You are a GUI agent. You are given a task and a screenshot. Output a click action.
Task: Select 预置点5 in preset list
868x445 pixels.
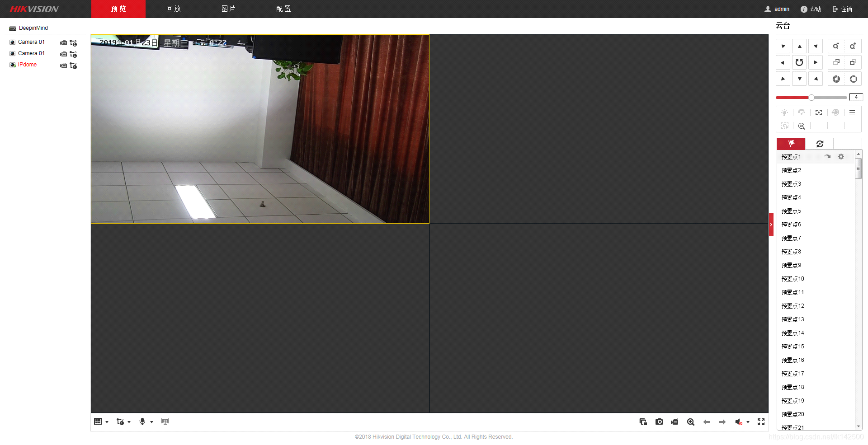(791, 211)
